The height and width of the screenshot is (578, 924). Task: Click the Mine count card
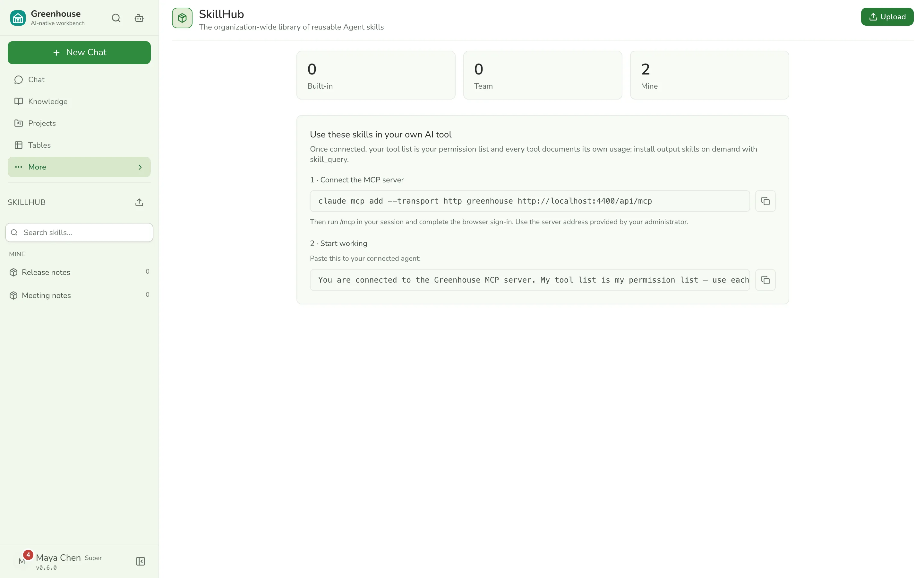709,75
